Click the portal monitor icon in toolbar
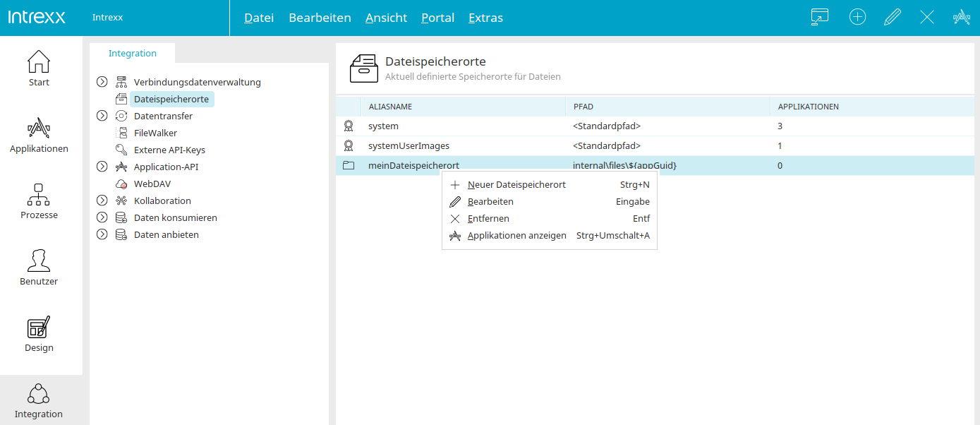 [x=819, y=18]
